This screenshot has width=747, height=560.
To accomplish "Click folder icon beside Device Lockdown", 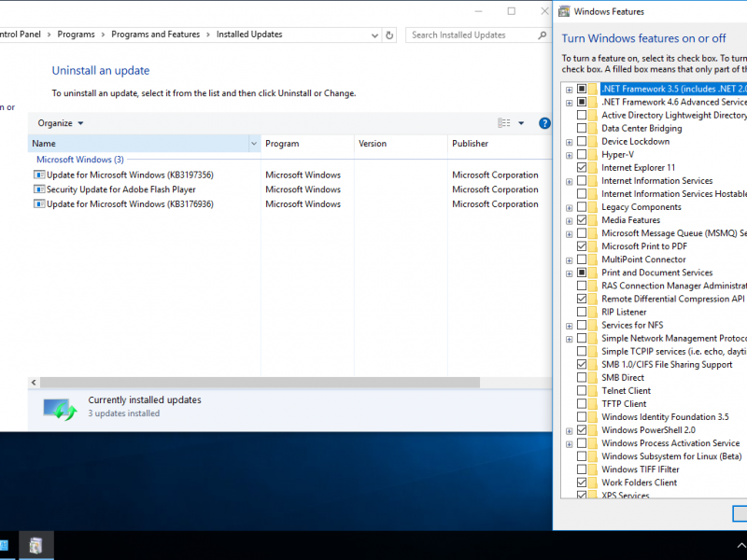I will pos(592,142).
